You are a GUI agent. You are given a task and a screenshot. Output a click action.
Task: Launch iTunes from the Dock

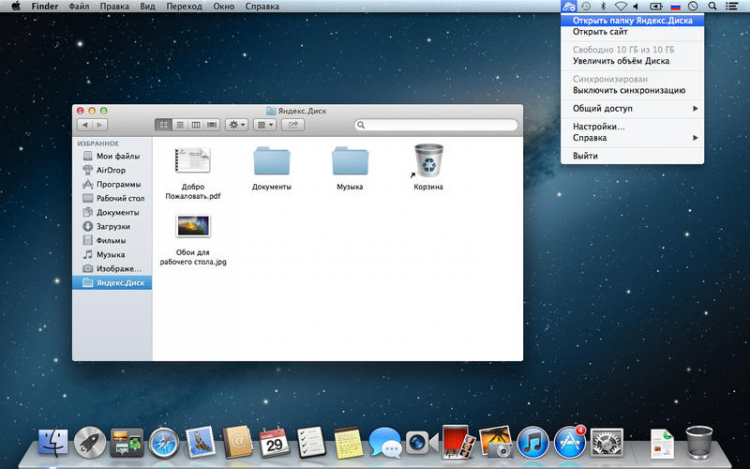[532, 441]
